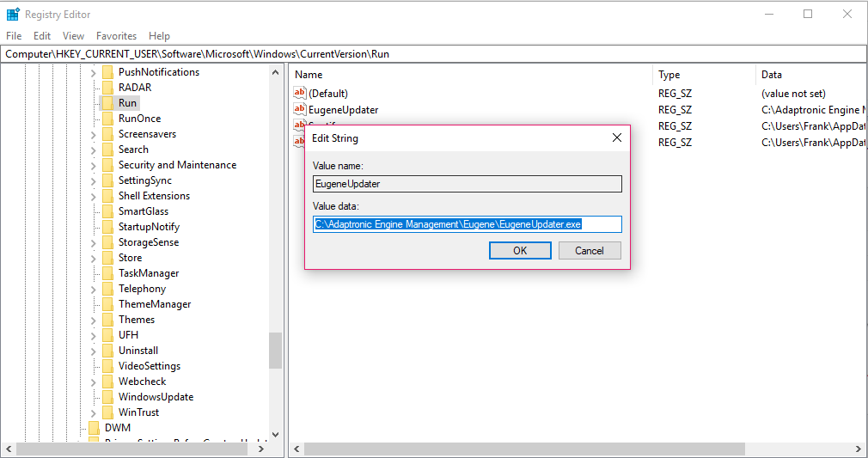The width and height of the screenshot is (868, 458).
Task: Expand the SettingSync key
Action: click(94, 181)
